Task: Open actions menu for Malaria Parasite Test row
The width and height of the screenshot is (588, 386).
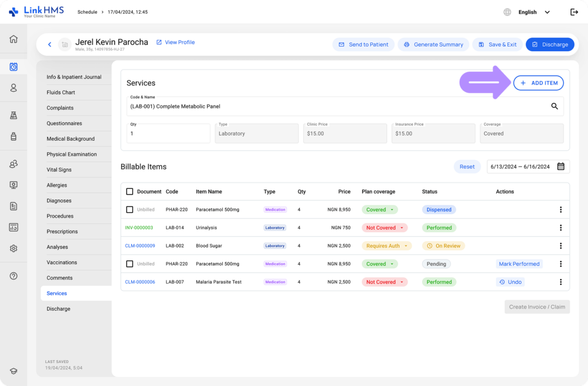Action: pyautogui.click(x=560, y=281)
